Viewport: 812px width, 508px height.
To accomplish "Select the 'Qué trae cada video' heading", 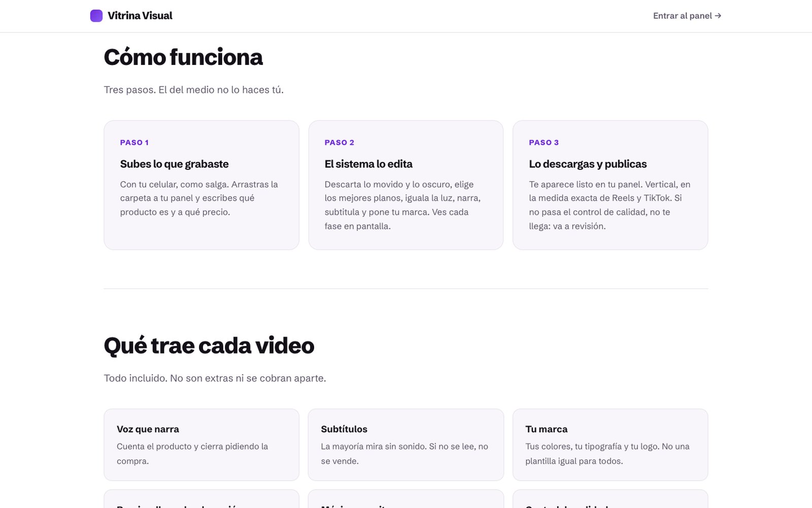I will point(209,345).
